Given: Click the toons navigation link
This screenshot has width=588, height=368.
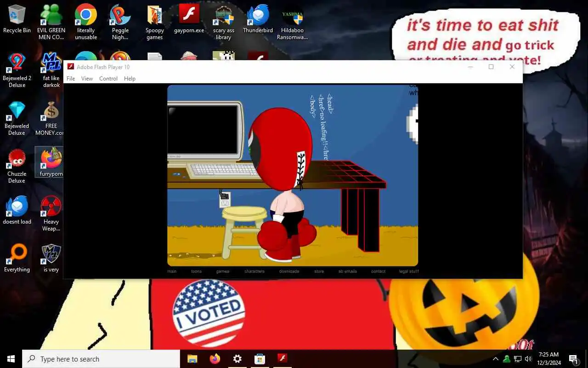Looking at the screenshot, I should tap(196, 271).
